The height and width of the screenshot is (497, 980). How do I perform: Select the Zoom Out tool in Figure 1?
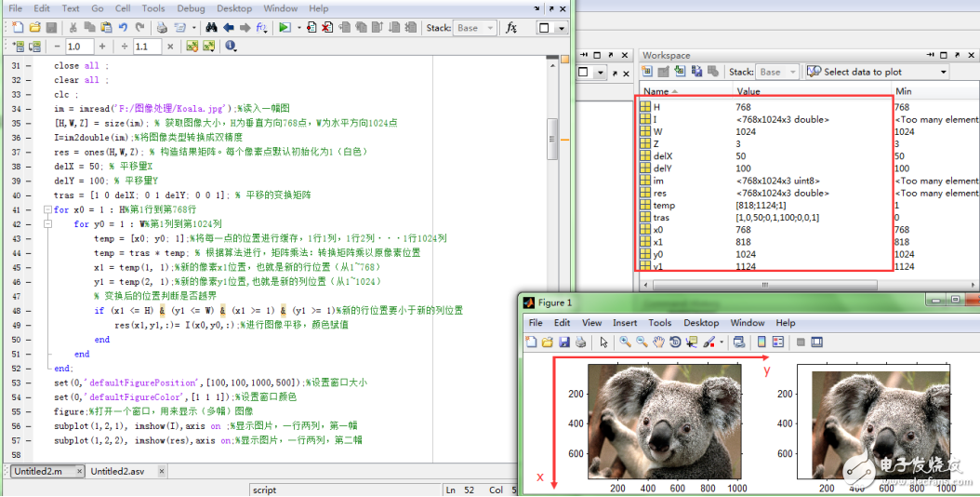[642, 343]
